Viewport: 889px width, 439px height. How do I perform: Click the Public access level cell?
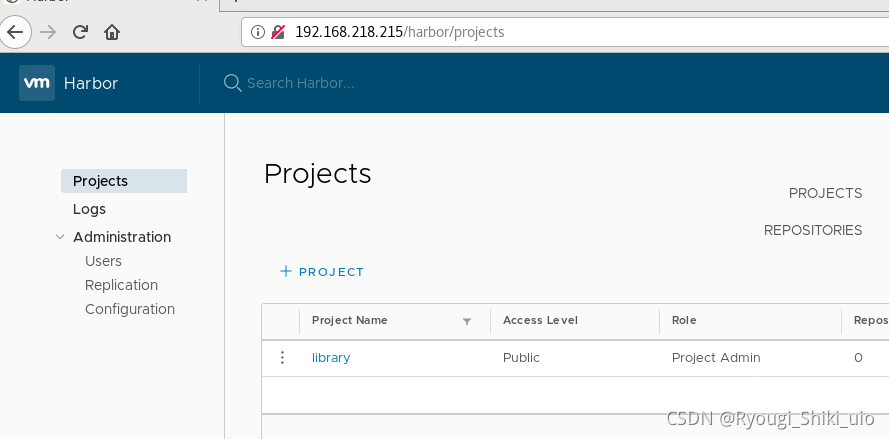point(521,358)
